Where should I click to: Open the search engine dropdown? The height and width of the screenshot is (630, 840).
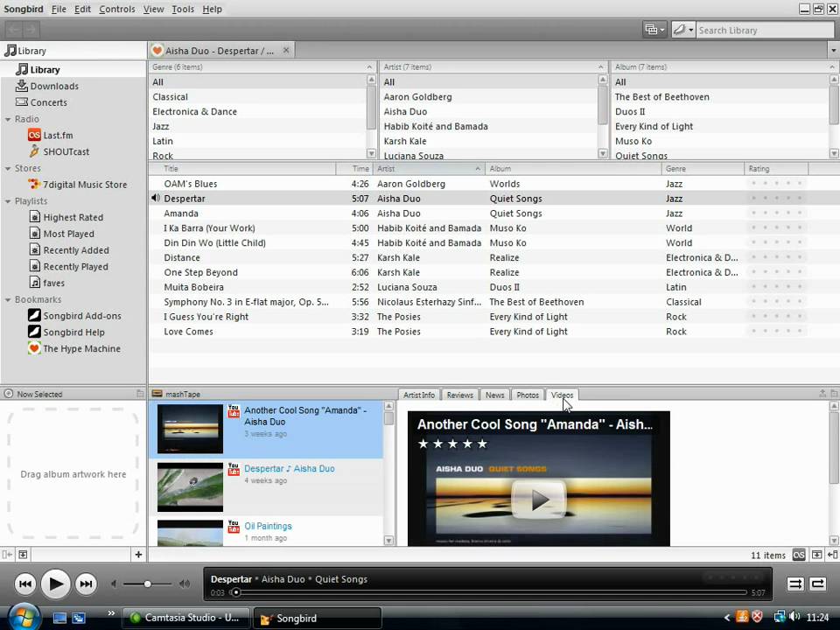click(683, 30)
